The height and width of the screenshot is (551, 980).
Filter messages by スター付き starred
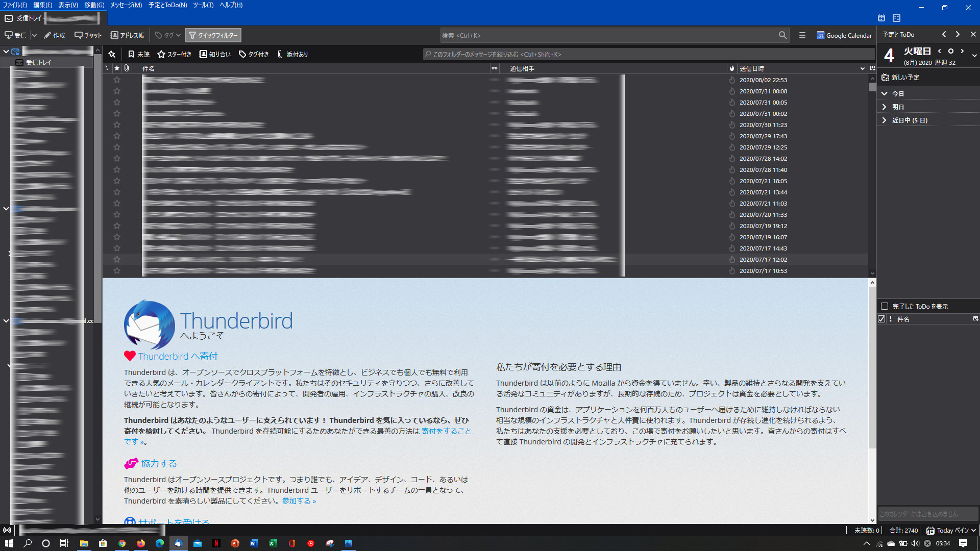[174, 54]
